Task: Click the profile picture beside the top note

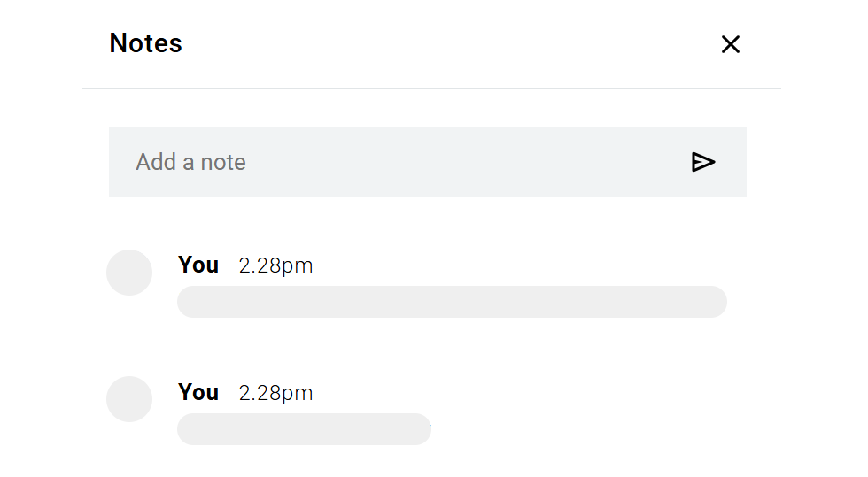Action: point(129,273)
